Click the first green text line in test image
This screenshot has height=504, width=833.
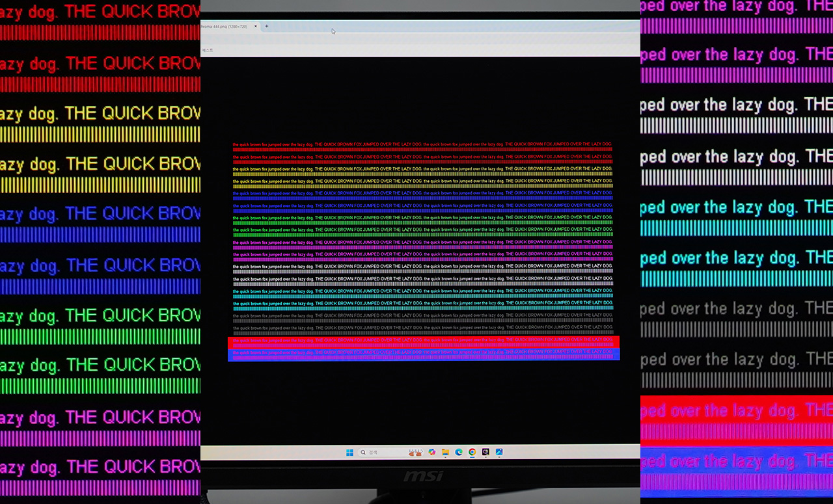(423, 218)
